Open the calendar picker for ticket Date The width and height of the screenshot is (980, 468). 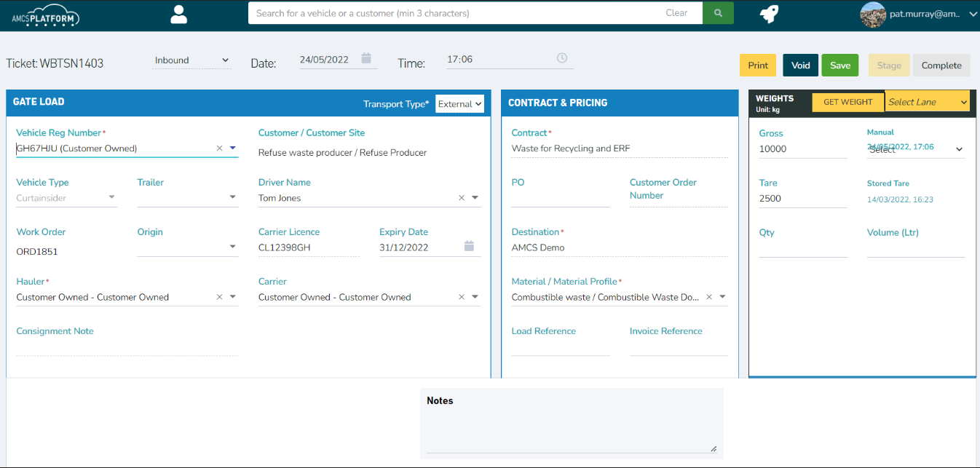(364, 59)
